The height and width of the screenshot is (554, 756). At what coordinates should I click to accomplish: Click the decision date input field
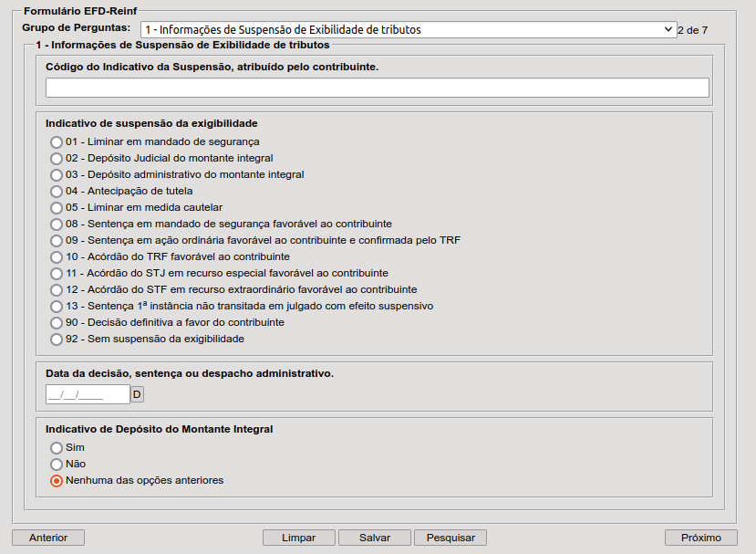tap(88, 394)
